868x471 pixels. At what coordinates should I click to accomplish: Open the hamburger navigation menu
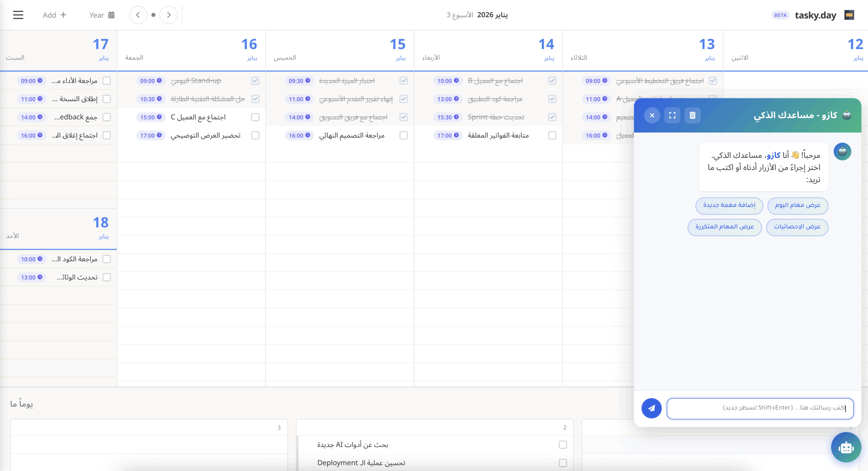point(18,15)
